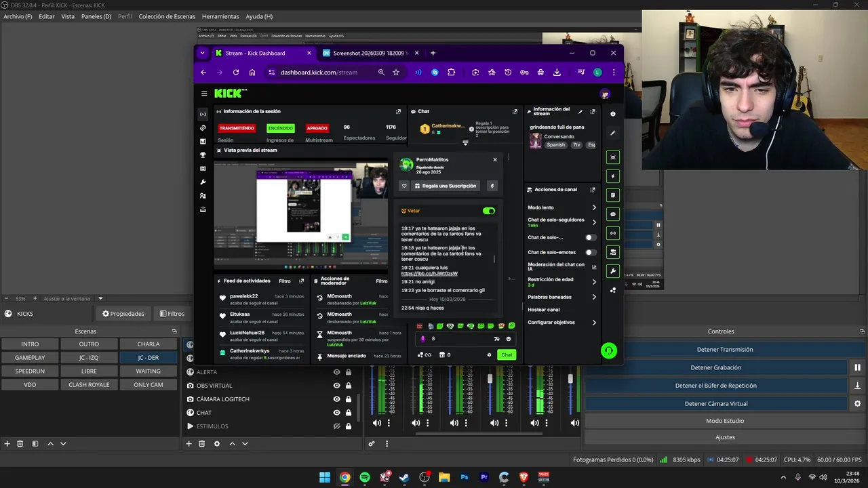The width and height of the screenshot is (868, 488).
Task: Switch to the Screenshot 20260309 browser tab
Action: point(370,53)
